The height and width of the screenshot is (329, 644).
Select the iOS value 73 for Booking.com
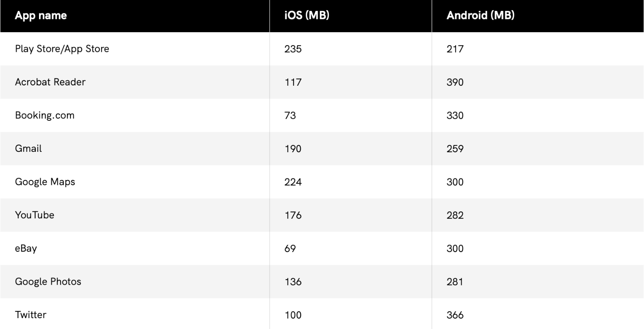point(290,116)
